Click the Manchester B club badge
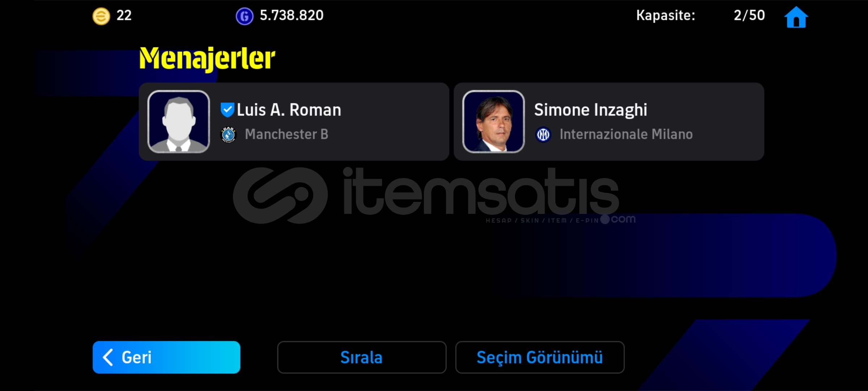This screenshot has height=391, width=868. coord(228,135)
